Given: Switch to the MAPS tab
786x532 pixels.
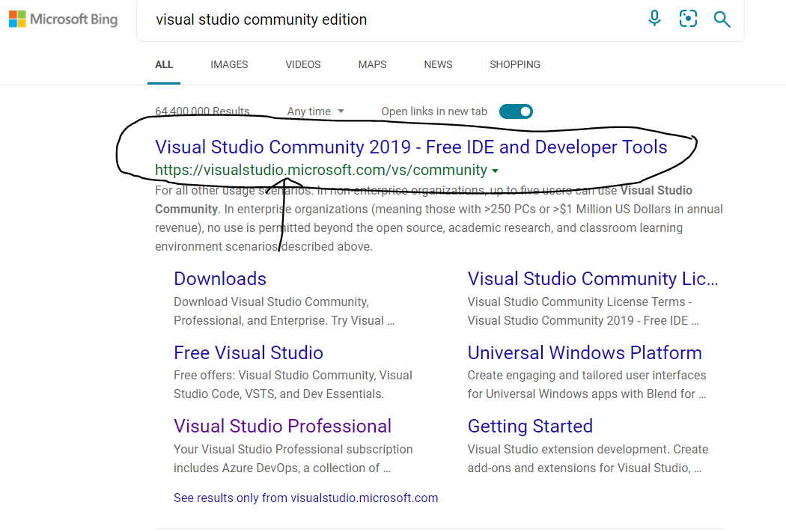Looking at the screenshot, I should click(x=372, y=64).
